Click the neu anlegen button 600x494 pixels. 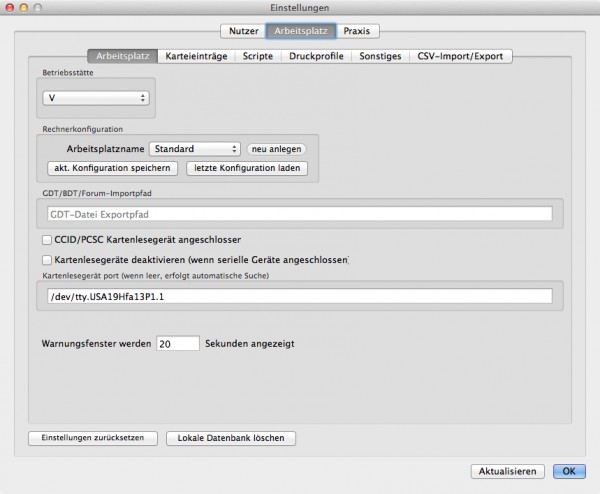pyautogui.click(x=276, y=149)
